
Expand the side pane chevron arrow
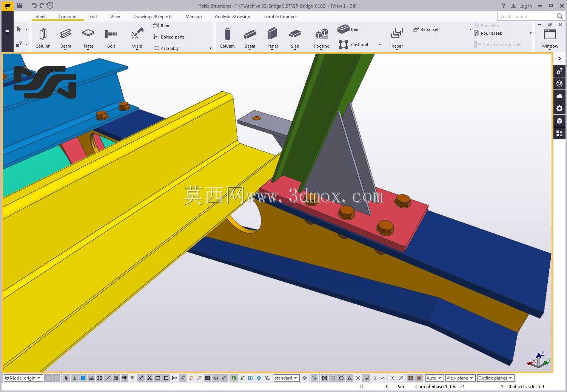click(x=559, y=59)
